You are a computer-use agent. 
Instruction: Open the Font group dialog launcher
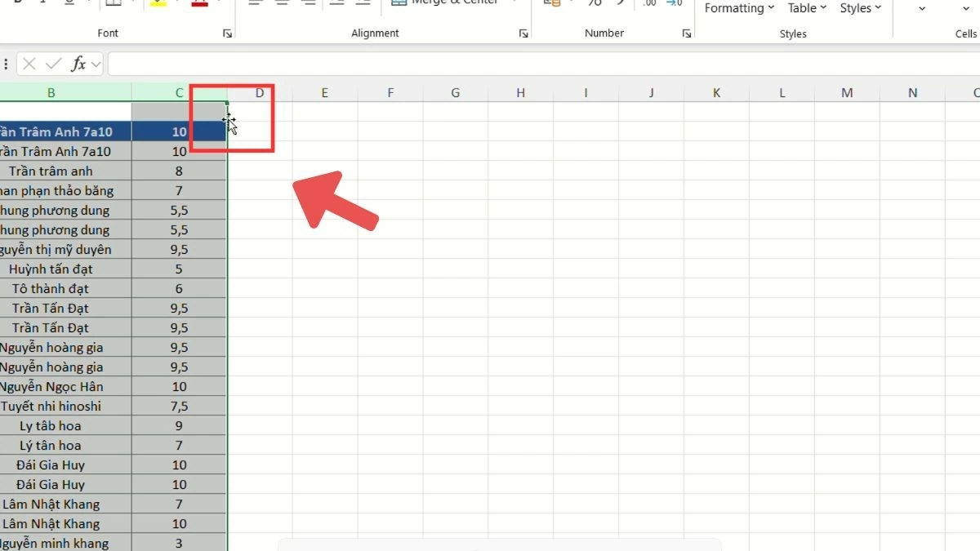227,33
